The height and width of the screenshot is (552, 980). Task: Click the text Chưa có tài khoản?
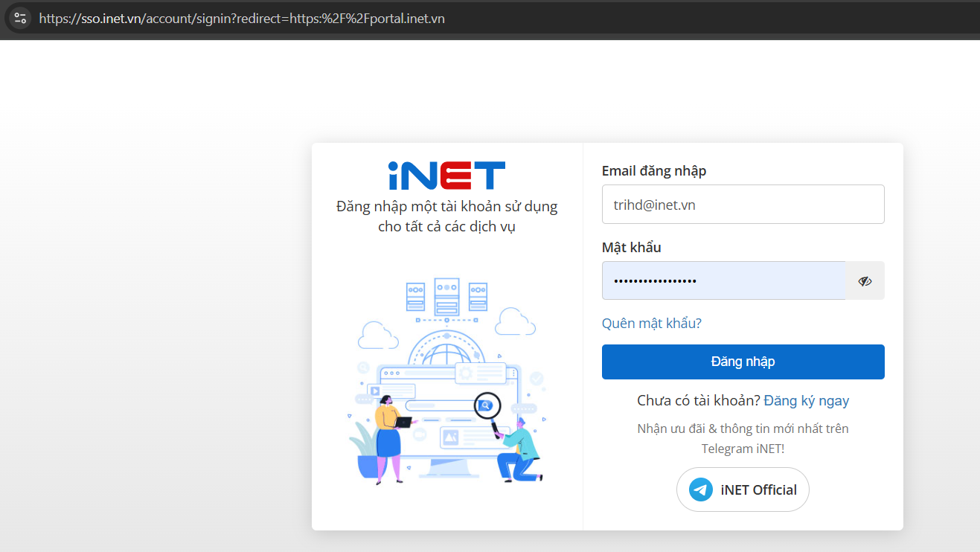point(699,400)
